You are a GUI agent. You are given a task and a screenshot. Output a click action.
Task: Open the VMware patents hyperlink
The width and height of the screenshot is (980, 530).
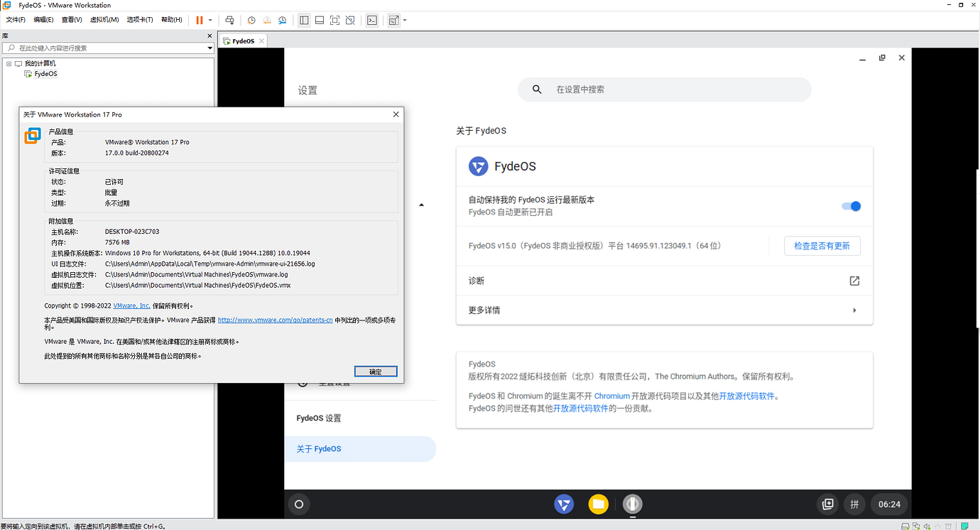coord(275,320)
